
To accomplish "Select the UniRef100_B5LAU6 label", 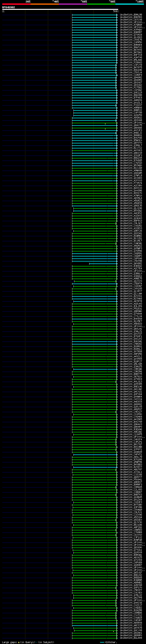I will point(131,60).
